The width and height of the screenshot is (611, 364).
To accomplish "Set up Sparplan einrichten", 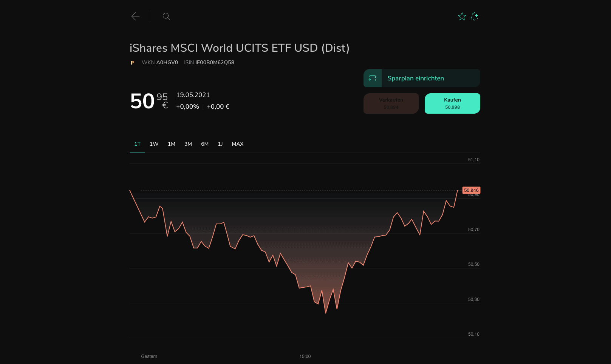I will pyautogui.click(x=422, y=78).
